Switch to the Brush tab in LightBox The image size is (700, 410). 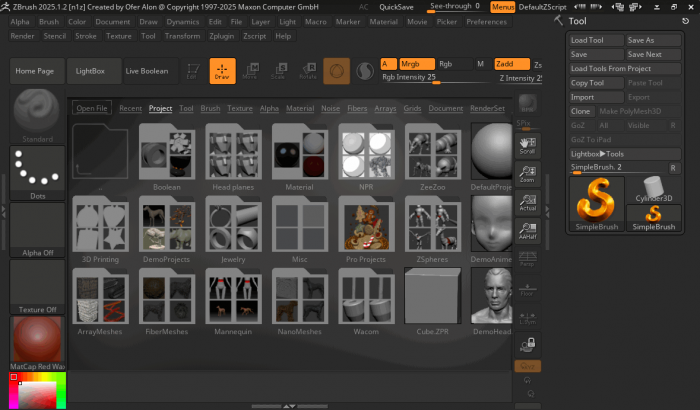point(210,108)
